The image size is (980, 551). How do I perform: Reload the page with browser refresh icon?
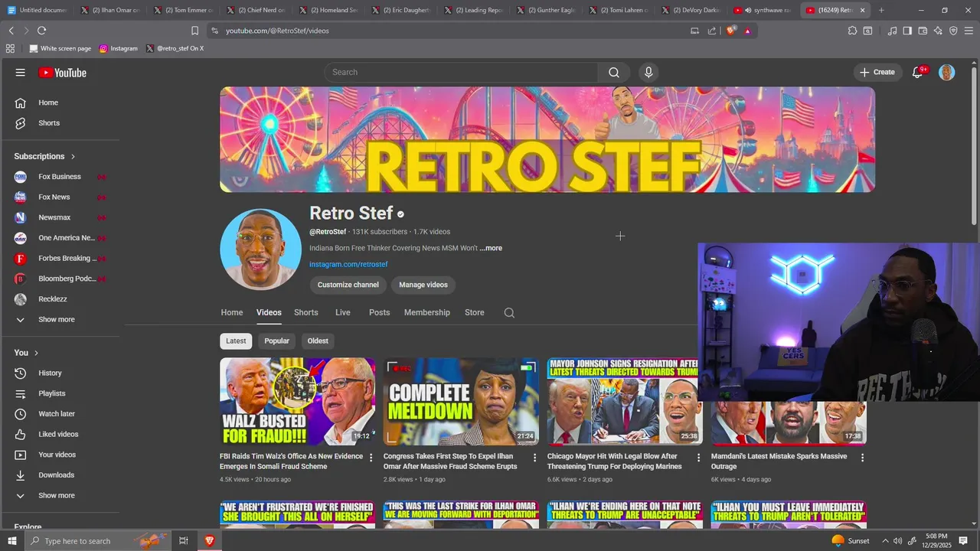(41, 31)
